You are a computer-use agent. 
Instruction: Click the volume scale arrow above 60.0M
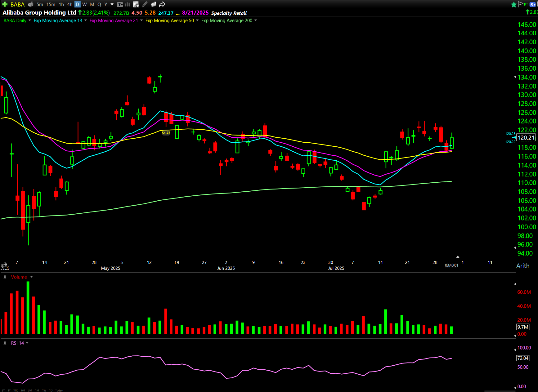(515, 284)
